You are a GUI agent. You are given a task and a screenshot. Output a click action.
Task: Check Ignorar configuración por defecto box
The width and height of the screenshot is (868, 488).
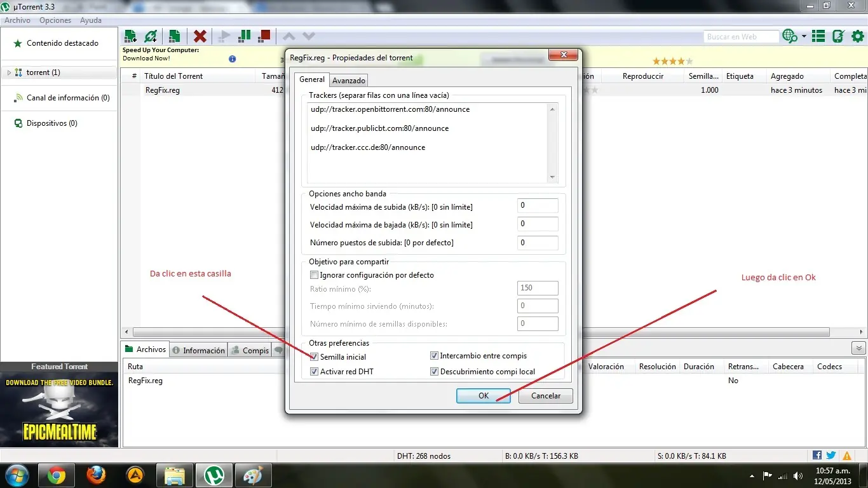click(314, 275)
